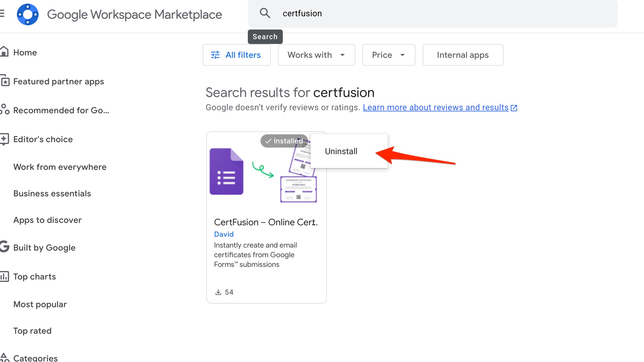Viewport: 644px width, 362px height.
Task: Click the search magnifier icon
Action: [265, 13]
